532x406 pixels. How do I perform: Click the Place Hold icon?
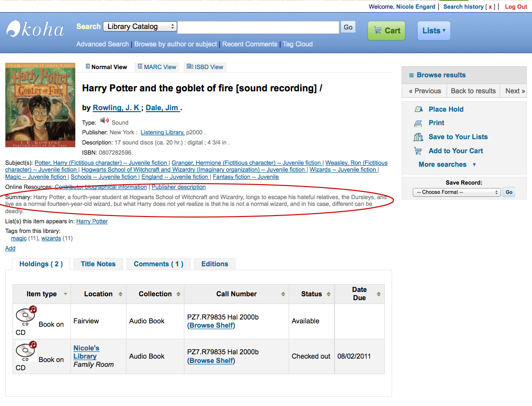pyautogui.click(x=419, y=109)
